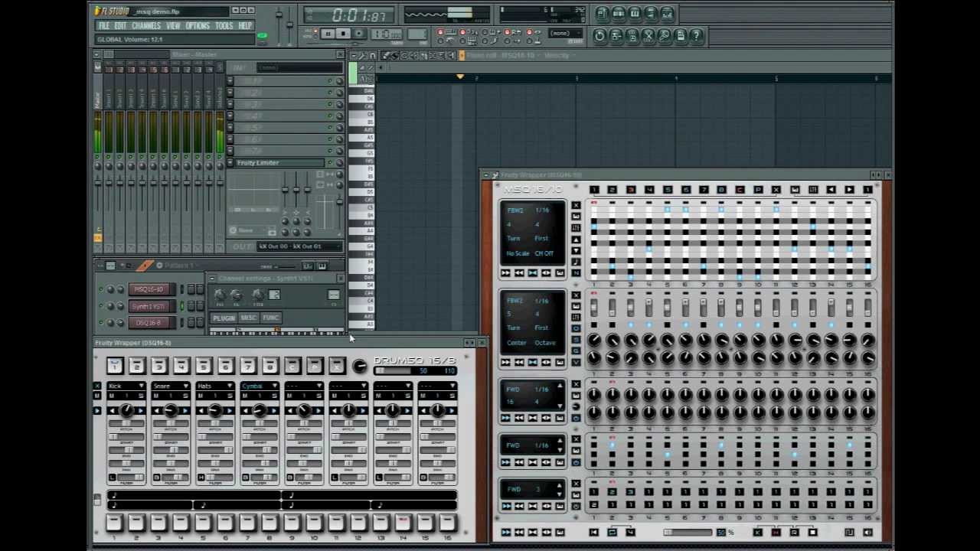This screenshot has height=551, width=980.
Task: Open the CHANNELS menu
Action: 146,25
